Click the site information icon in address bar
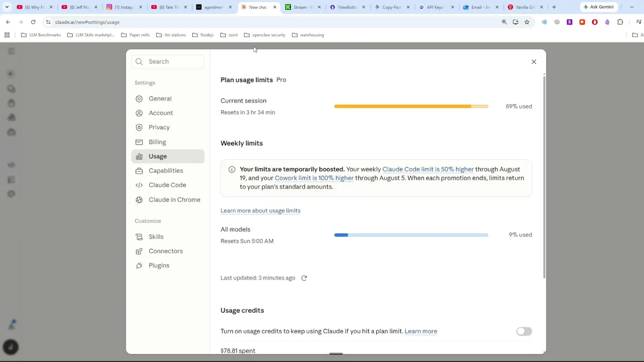 [48, 22]
